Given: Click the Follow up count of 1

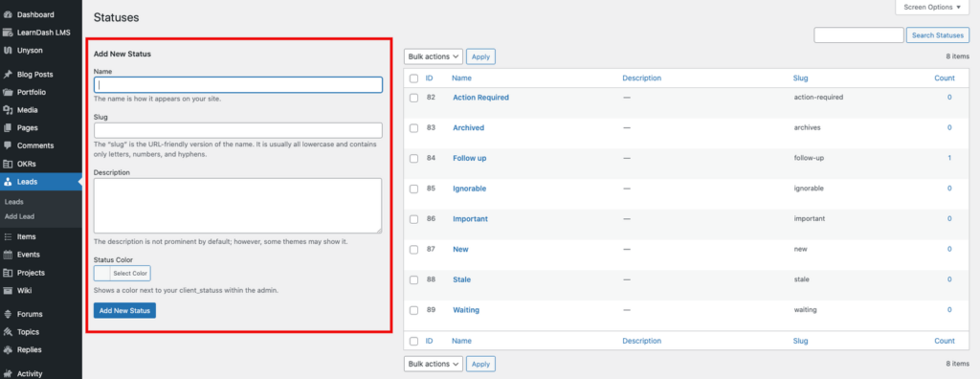Looking at the screenshot, I should [949, 158].
